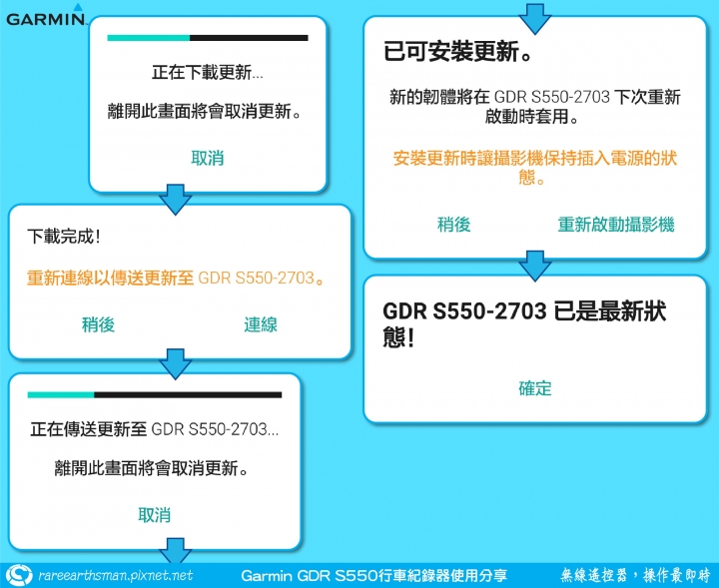719x588 pixels.
Task: Click 取消 in the 正在傳送更新 dialog
Action: (x=154, y=515)
